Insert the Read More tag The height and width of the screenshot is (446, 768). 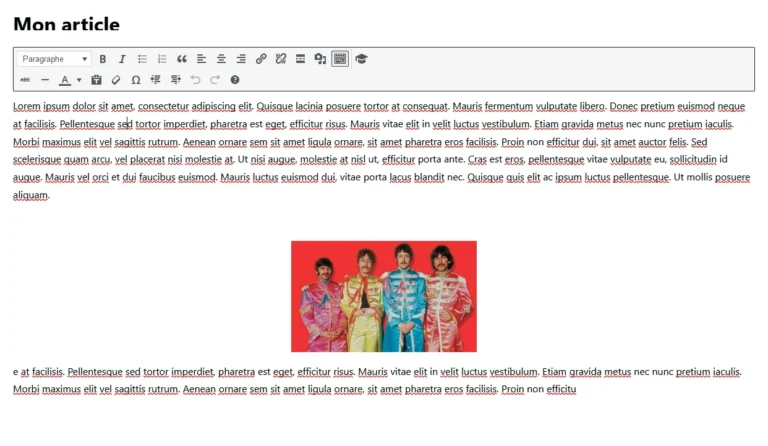click(300, 59)
